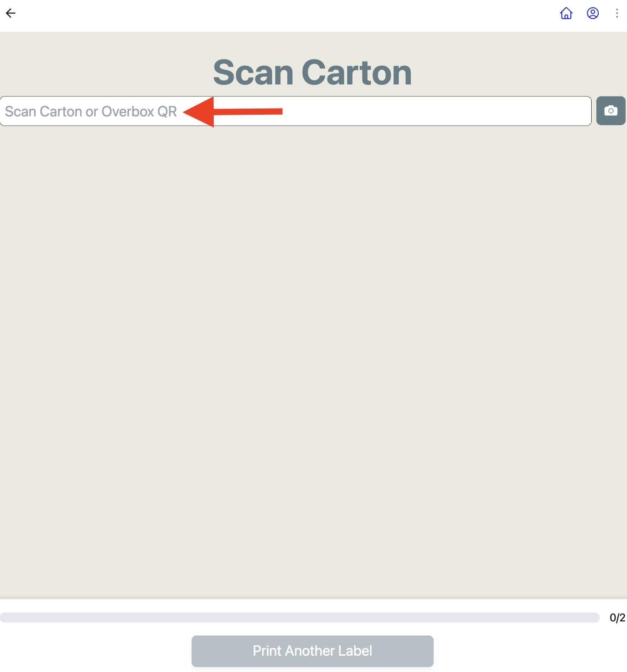Open the user account profile icon
This screenshot has width=627, height=672.
pos(592,13)
